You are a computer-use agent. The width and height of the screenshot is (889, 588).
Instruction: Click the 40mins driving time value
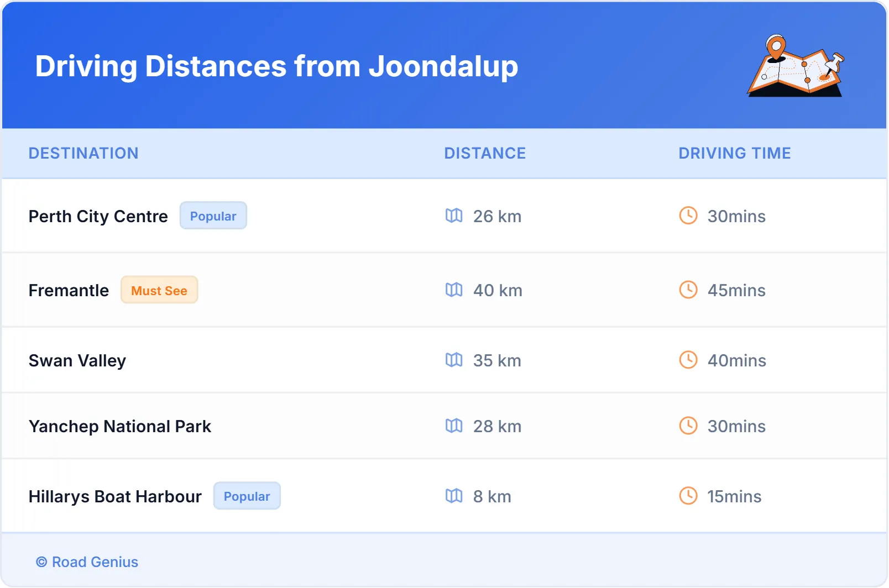click(x=737, y=360)
